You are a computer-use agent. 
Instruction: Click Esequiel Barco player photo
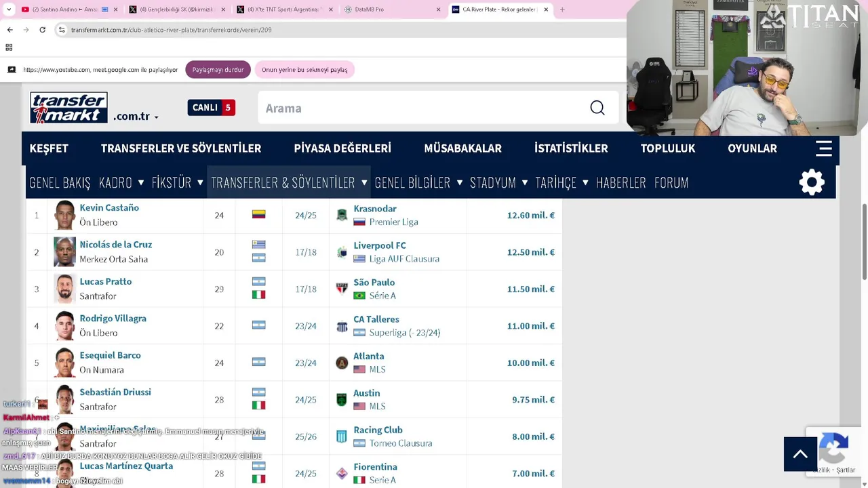coord(65,363)
